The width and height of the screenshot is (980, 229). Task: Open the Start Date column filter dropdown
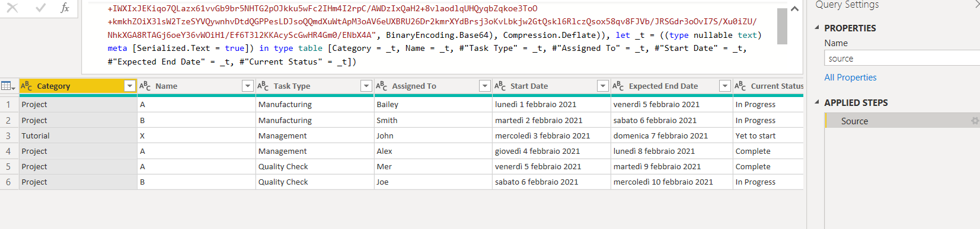coord(603,86)
